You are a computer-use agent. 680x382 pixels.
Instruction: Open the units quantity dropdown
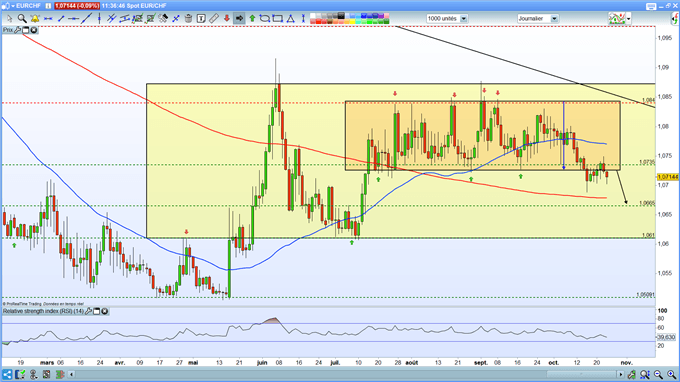[464, 19]
